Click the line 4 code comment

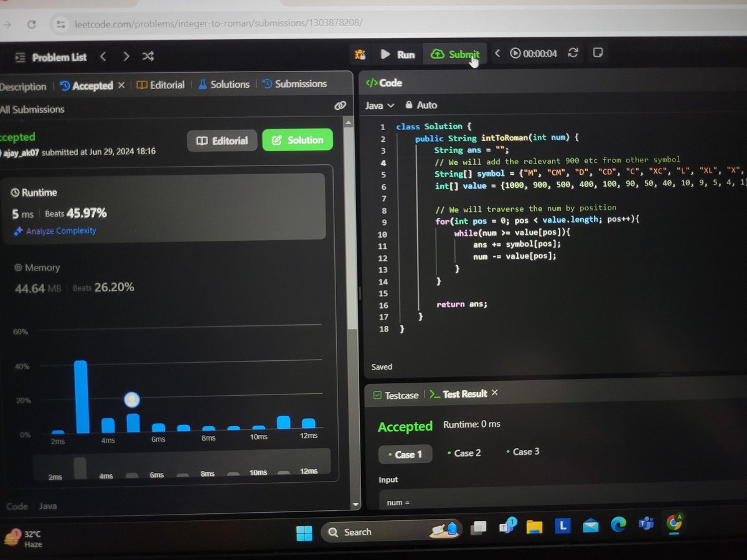pos(557,160)
